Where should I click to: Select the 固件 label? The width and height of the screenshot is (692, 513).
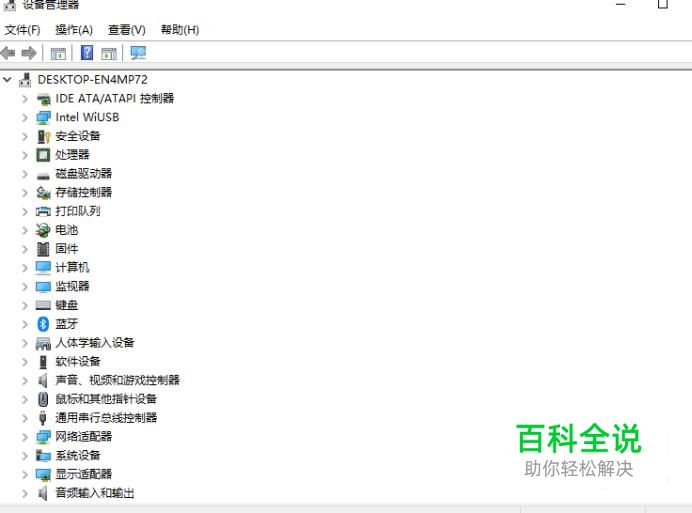click(x=67, y=249)
